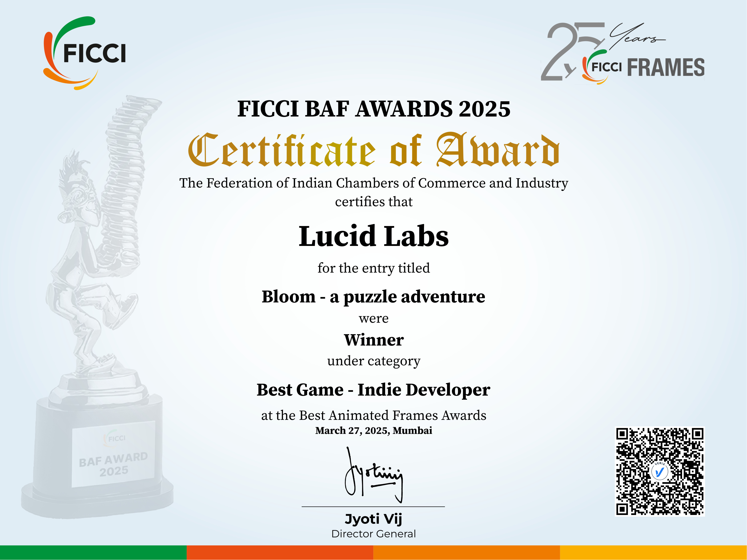Screen dimensions: 747x560
Task: Click the Director General designation text
Action: tap(373, 534)
